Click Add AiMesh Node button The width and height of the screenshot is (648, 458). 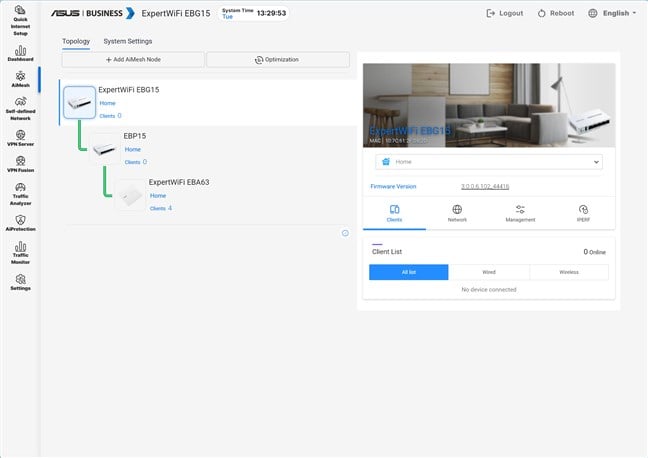(133, 60)
